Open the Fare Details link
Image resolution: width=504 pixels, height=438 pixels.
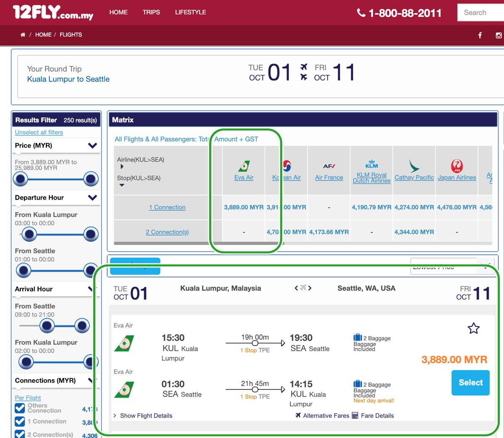click(x=377, y=415)
